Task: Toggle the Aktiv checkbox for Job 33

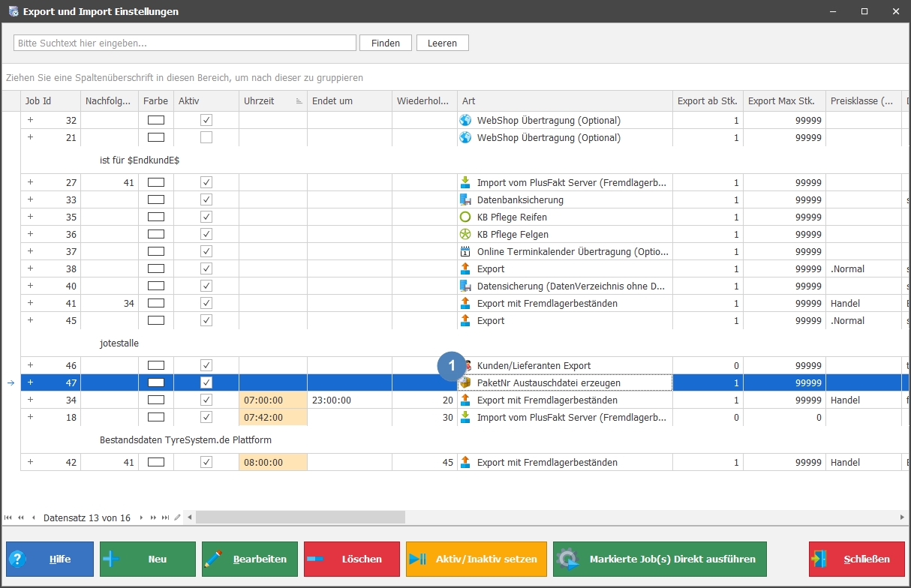Action: [206, 199]
